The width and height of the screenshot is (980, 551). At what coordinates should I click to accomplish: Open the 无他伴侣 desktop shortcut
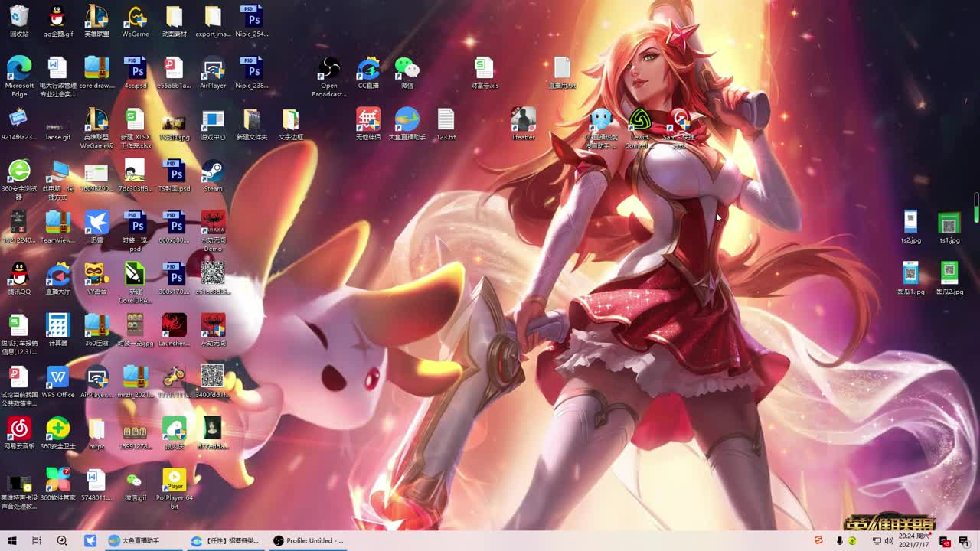pos(368,119)
